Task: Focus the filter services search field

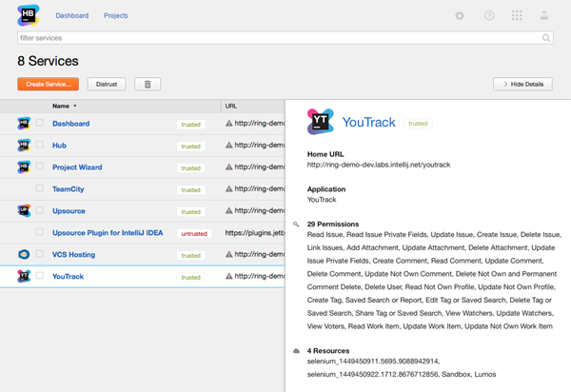Action: point(276,38)
